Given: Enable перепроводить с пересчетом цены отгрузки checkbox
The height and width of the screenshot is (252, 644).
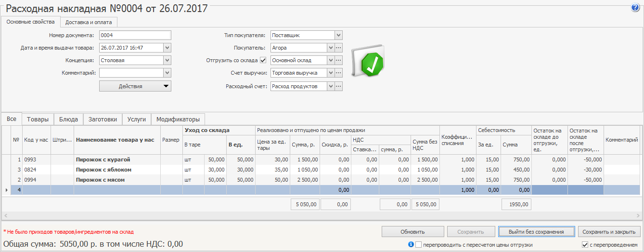Looking at the screenshot, I should coord(418,245).
